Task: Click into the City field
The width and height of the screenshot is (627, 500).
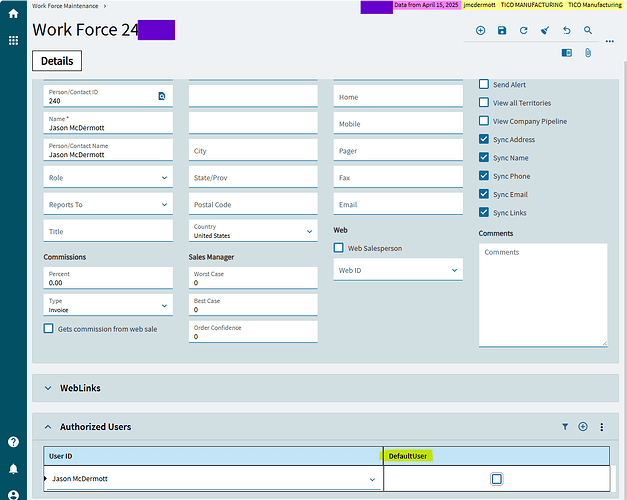Action: [x=253, y=151]
